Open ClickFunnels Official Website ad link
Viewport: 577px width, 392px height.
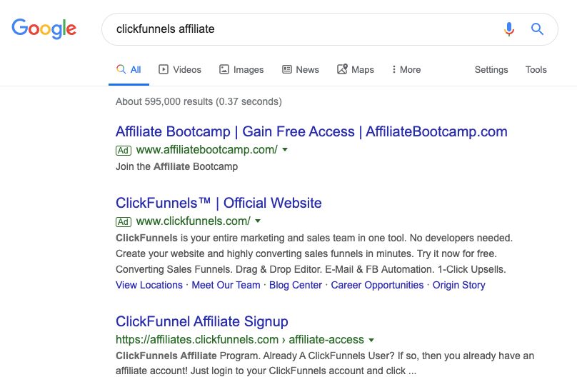[219, 203]
